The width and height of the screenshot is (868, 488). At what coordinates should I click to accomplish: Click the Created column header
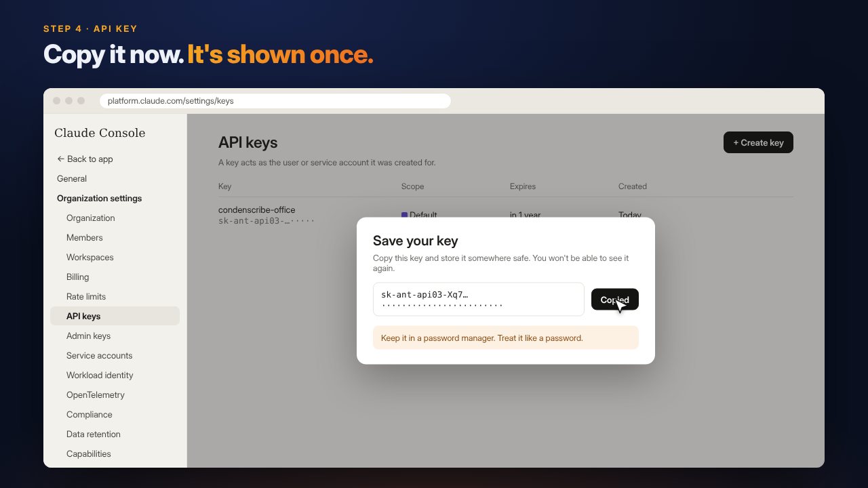[633, 186]
